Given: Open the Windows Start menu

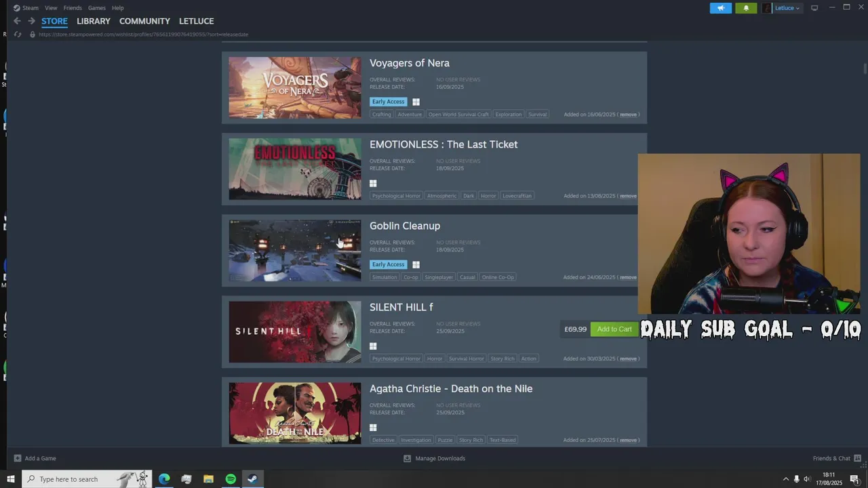Looking at the screenshot, I should 10,479.
